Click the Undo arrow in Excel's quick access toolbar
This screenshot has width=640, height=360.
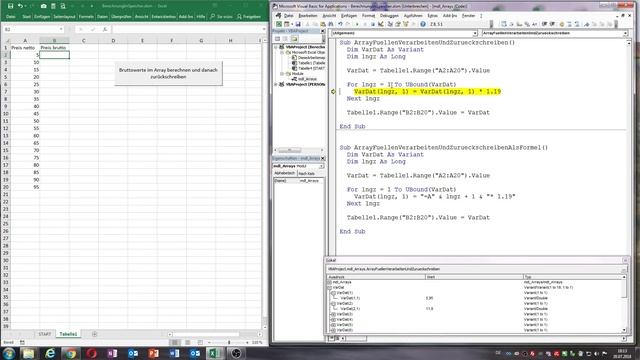point(20,6)
